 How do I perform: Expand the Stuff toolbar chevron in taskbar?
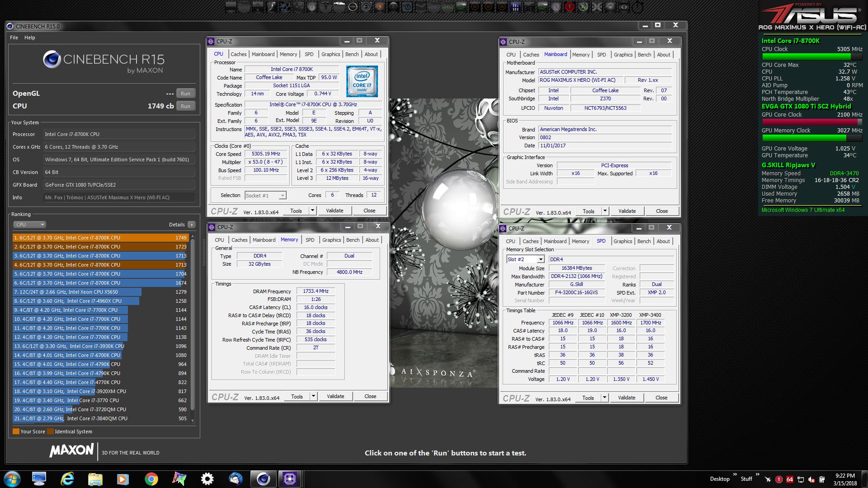click(758, 474)
